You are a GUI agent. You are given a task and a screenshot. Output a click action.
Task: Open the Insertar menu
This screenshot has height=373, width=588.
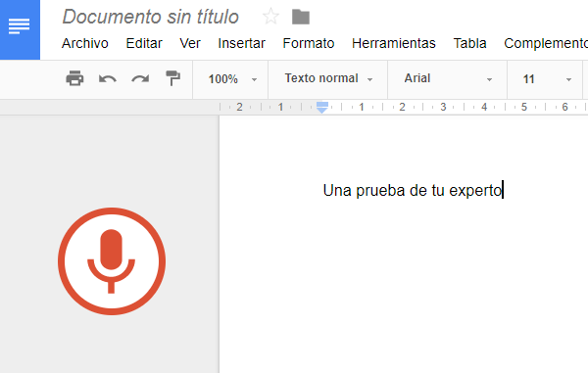pos(241,43)
